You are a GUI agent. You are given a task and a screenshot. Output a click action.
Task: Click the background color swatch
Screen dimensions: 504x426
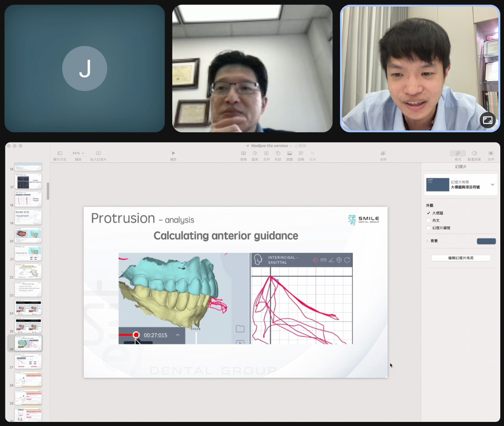point(486,241)
